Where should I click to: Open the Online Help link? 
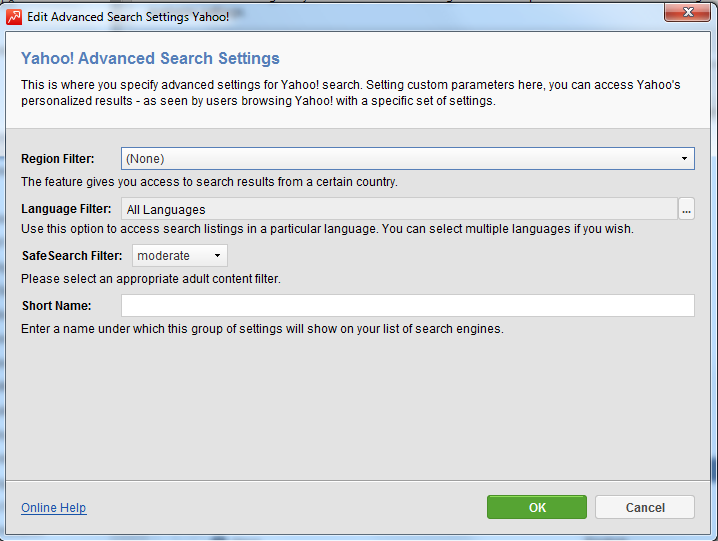(54, 508)
